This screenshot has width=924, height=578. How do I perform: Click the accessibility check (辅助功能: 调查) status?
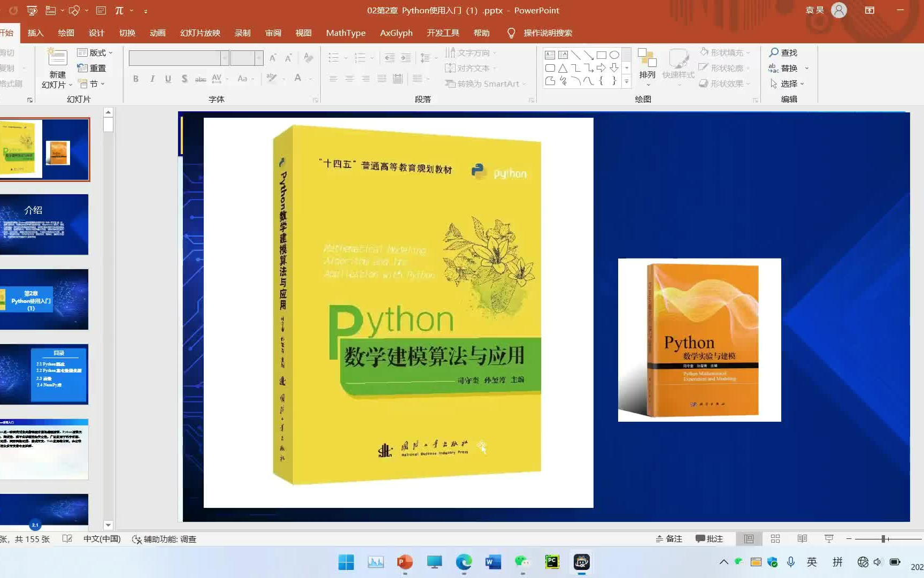(164, 539)
